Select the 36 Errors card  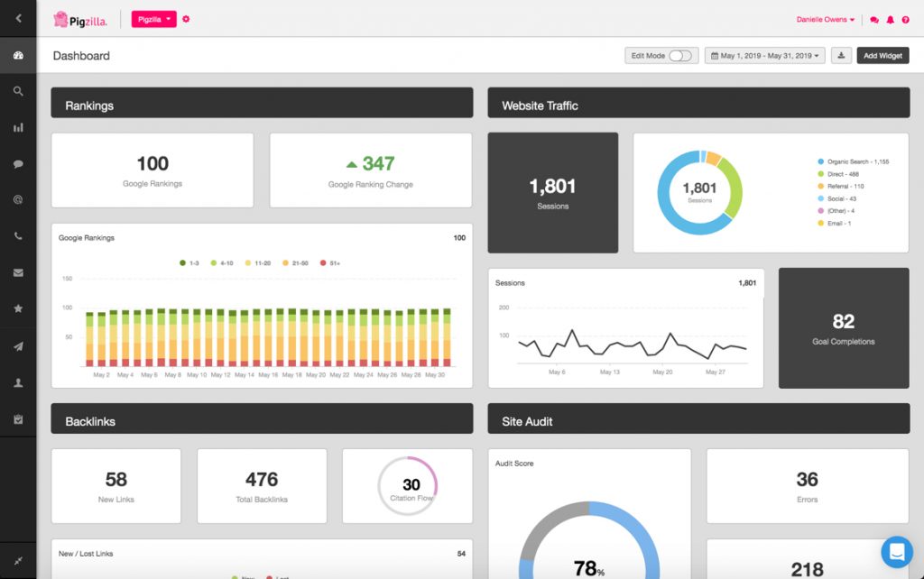(x=808, y=486)
